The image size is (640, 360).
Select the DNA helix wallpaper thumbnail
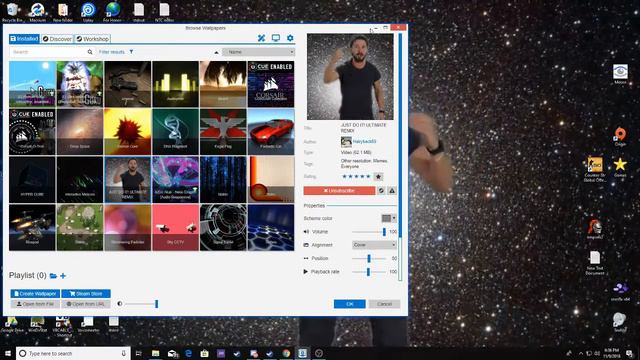point(175,132)
